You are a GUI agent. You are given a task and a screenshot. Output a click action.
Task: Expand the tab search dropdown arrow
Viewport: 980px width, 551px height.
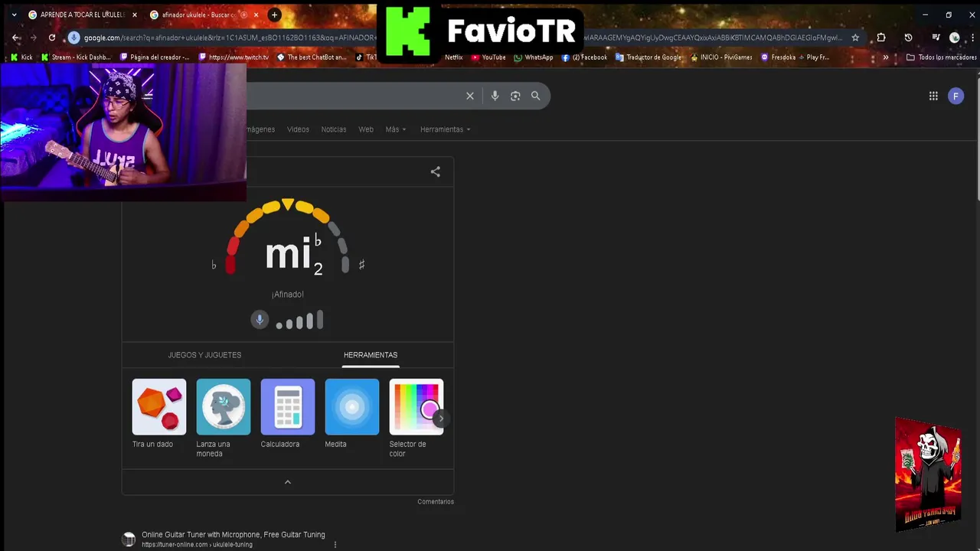(14, 15)
